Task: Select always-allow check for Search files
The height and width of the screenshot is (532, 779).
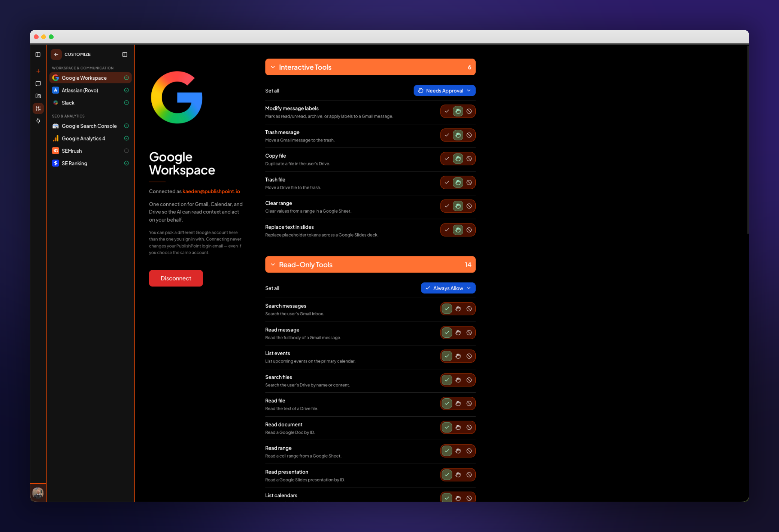Action: click(x=447, y=380)
